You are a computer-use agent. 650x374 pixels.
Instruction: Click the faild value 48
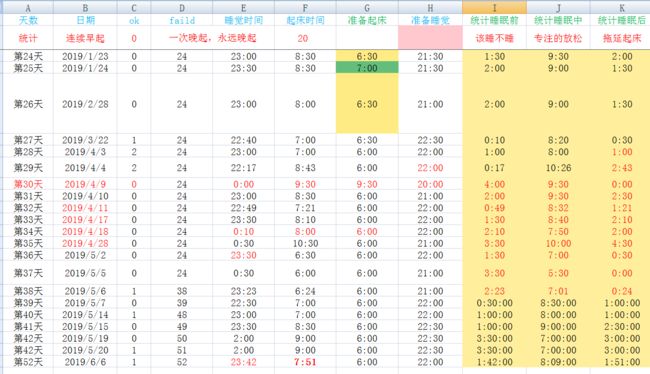tap(182, 315)
